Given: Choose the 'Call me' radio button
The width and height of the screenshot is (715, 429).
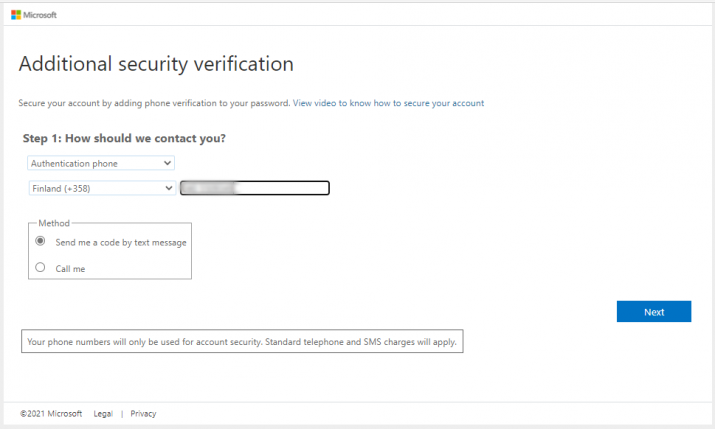Looking at the screenshot, I should (40, 267).
